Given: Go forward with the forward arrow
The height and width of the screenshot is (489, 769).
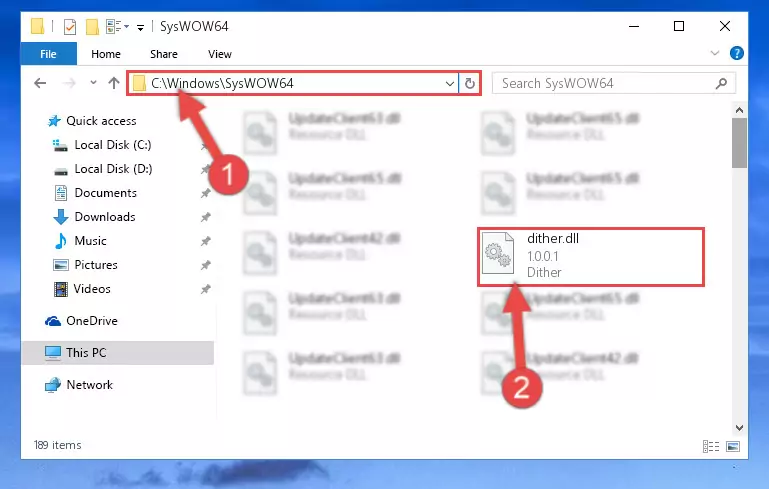Looking at the screenshot, I should (x=69, y=83).
